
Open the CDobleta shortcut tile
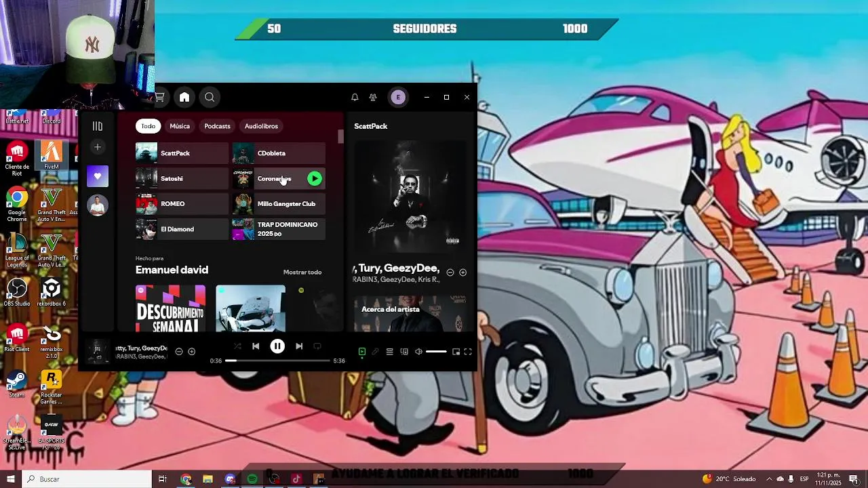[x=279, y=153]
